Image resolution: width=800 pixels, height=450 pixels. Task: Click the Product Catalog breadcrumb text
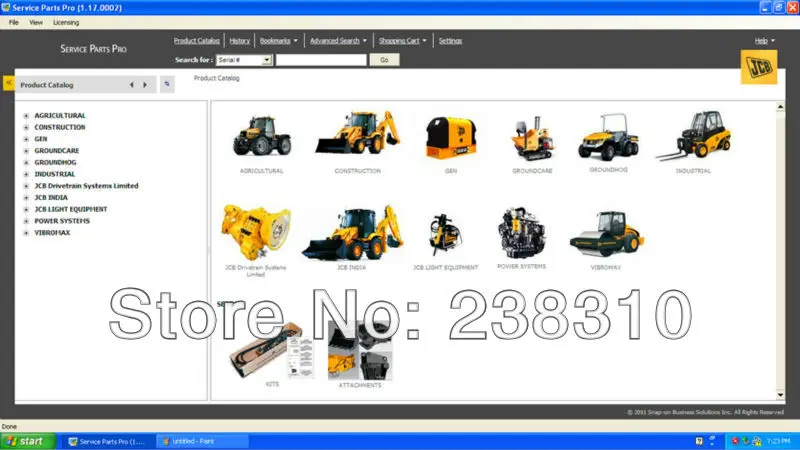pyautogui.click(x=216, y=78)
